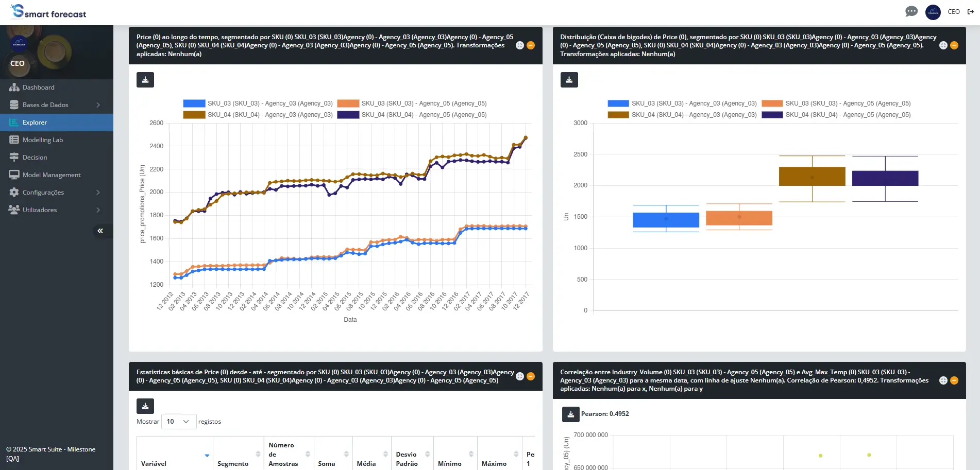The image size is (980, 470).
Task: Download the box plot distribution chart
Action: coord(569,80)
